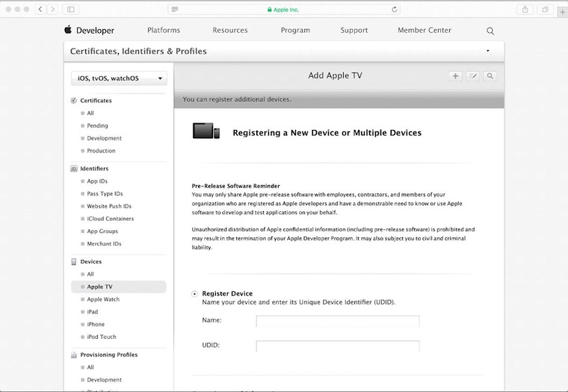Click the Certificates section icon
Image resolution: width=568 pixels, height=392 pixels.
(x=73, y=101)
